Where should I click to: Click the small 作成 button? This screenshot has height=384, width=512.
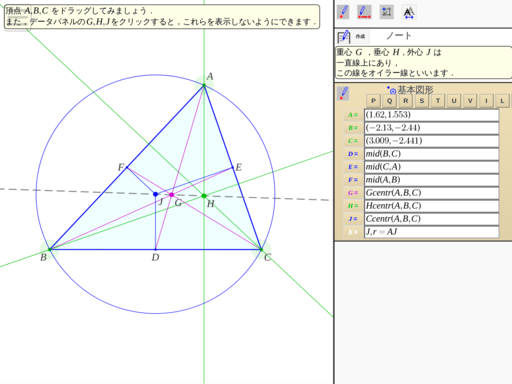360,36
